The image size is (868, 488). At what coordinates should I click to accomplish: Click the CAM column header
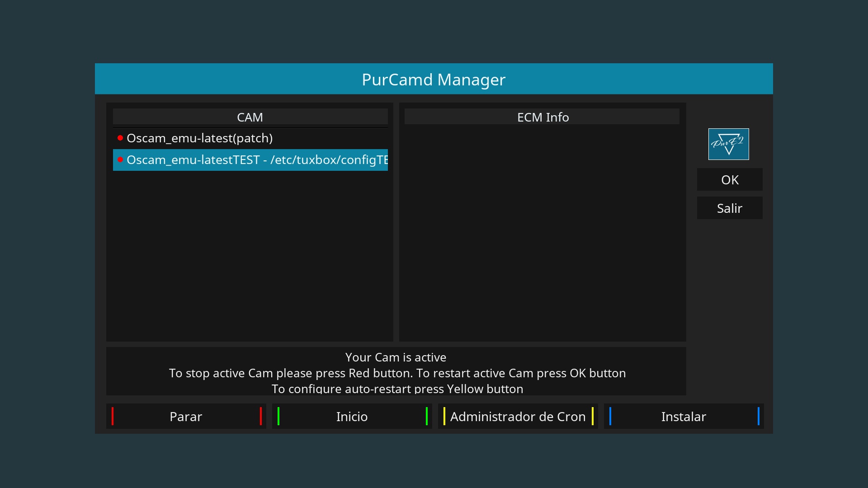click(x=250, y=117)
